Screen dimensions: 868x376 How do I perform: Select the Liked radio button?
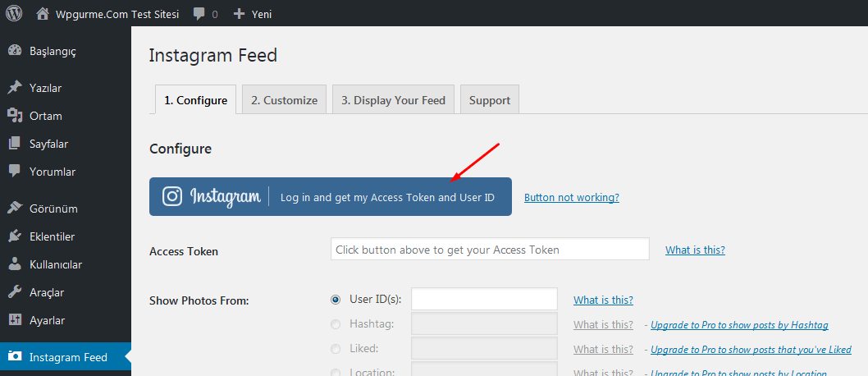[335, 349]
